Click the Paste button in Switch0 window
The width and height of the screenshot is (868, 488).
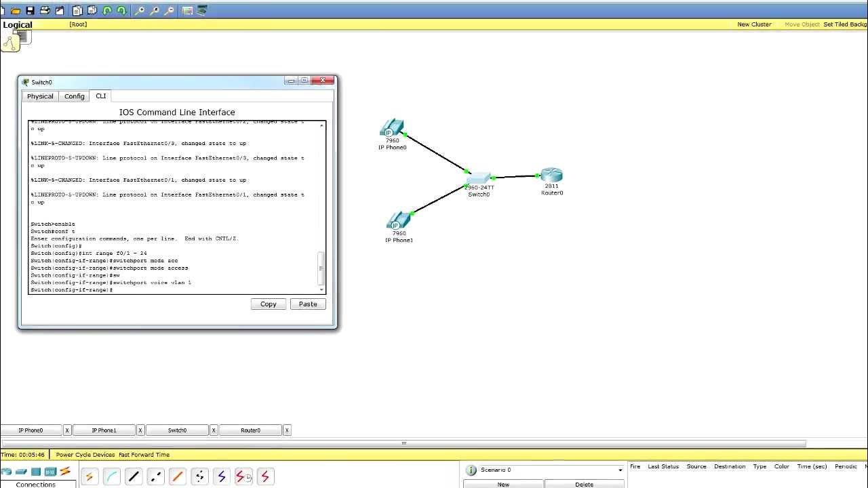click(x=308, y=304)
